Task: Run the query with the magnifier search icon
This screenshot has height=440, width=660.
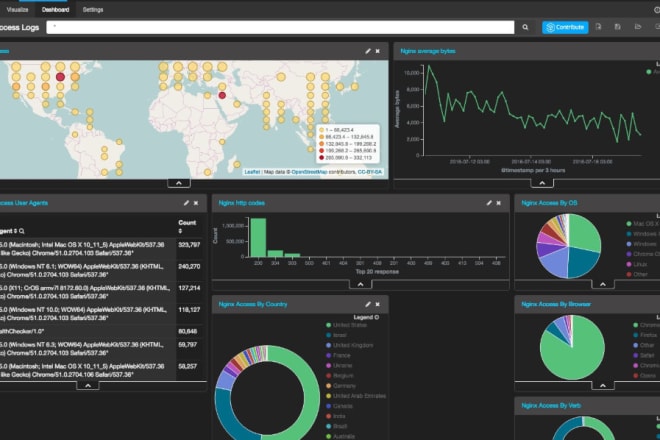Action: (525, 27)
